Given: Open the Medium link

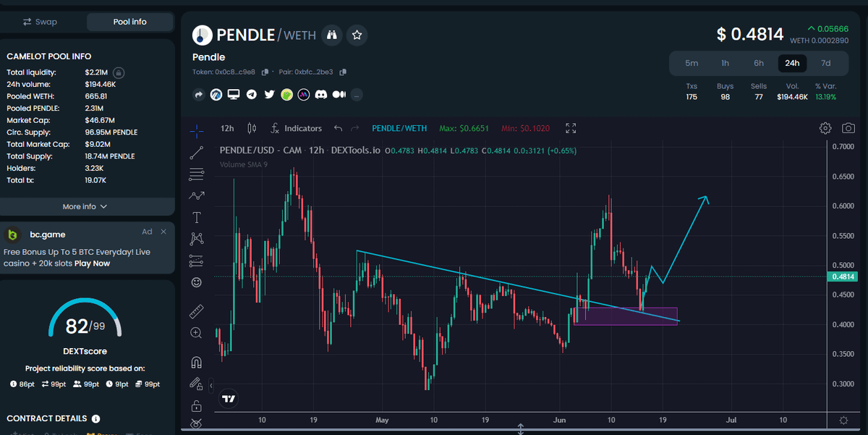Looking at the screenshot, I should pos(339,94).
